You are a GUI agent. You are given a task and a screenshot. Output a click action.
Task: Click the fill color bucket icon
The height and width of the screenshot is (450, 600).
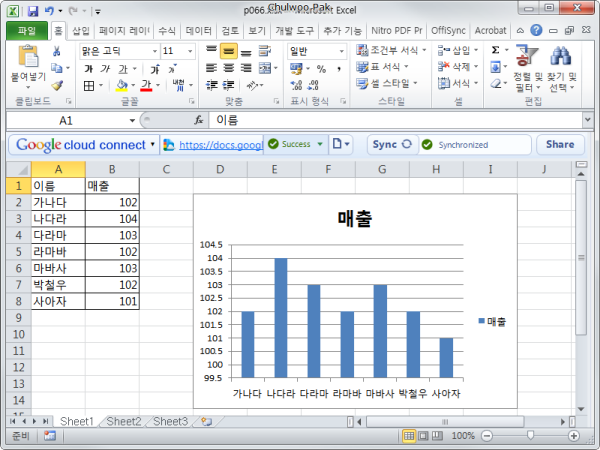coord(122,86)
